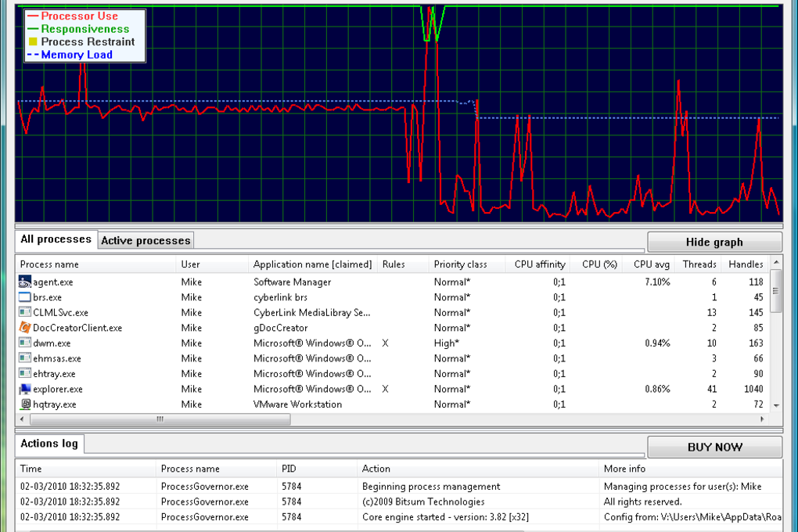The height and width of the screenshot is (532, 798).
Task: Click the High* priority class of dwm.exe
Action: 446,343
